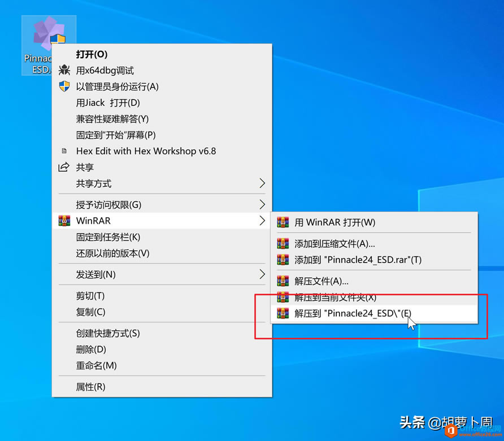Open 属性(R) file properties
504x441 pixels.
162,387
